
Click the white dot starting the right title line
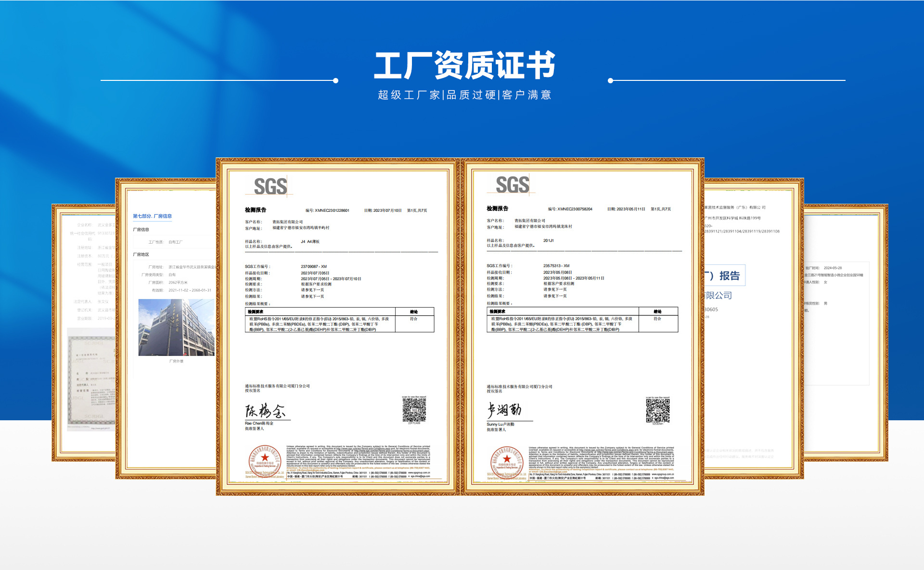610,81
